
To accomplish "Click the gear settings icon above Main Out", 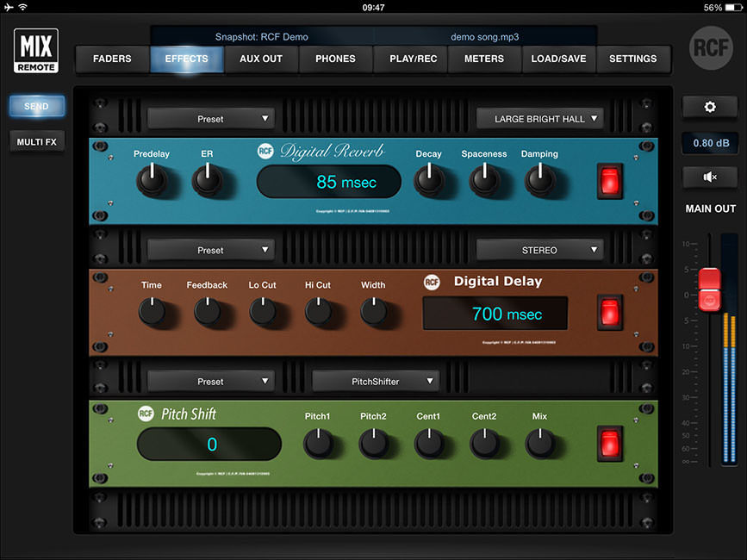I will tap(709, 107).
